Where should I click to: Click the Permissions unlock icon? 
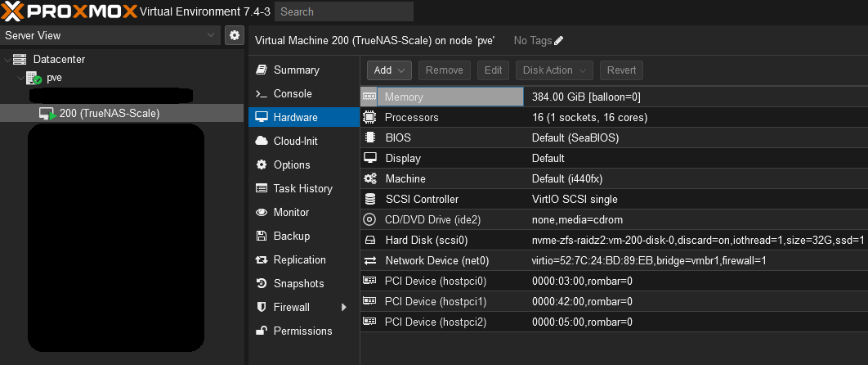pos(262,331)
